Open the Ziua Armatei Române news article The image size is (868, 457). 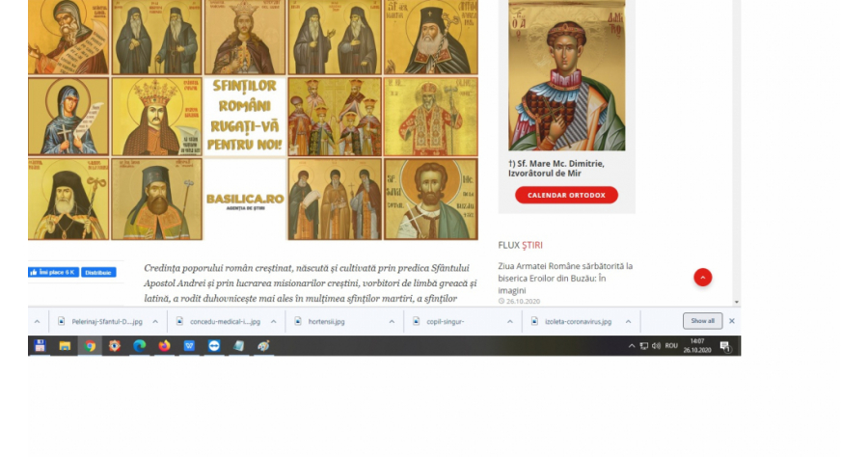click(x=565, y=278)
